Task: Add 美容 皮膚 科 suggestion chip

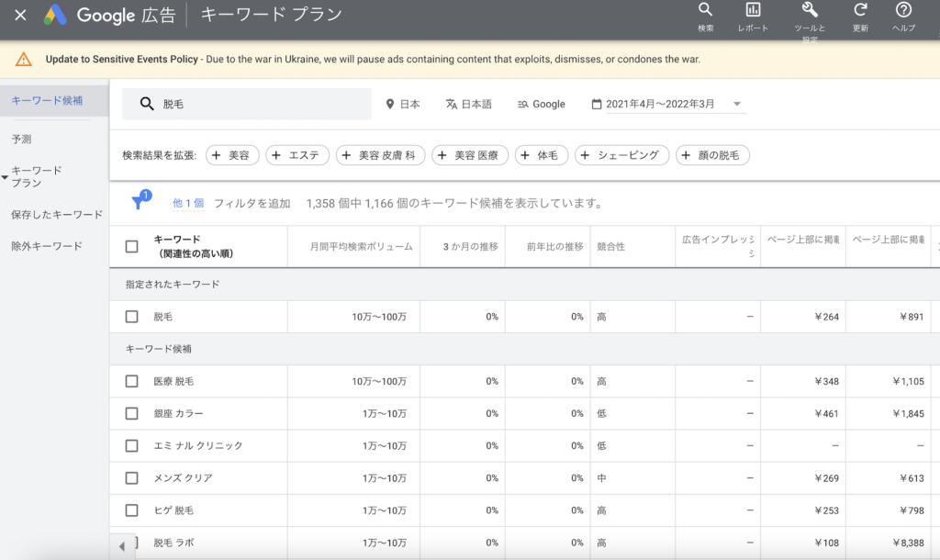Action: pos(381,155)
